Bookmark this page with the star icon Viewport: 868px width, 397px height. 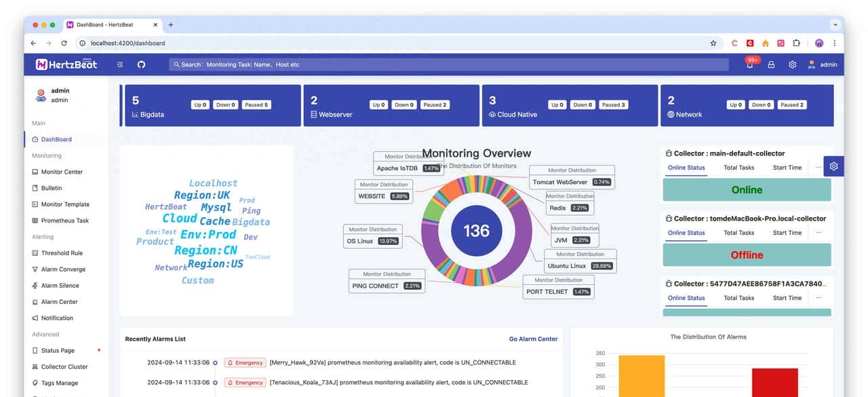tap(713, 43)
